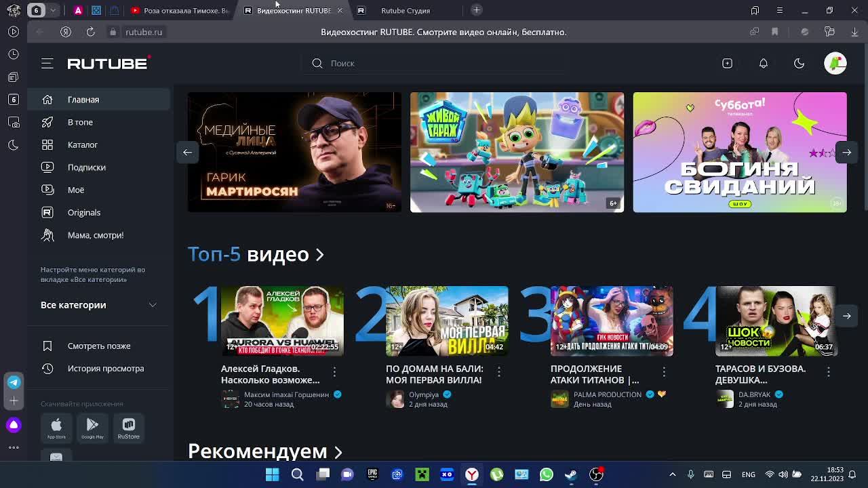This screenshot has width=868, height=488.
Task: Open Windows Start menu
Action: pos(272,474)
